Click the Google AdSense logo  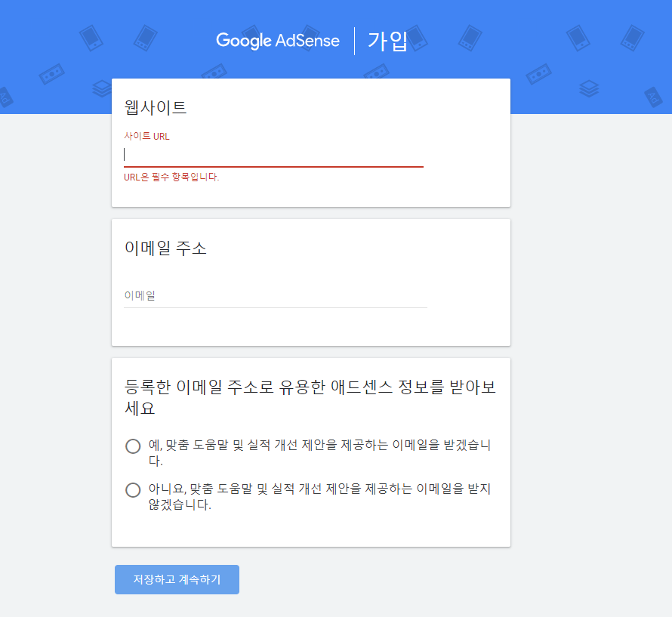(x=278, y=41)
